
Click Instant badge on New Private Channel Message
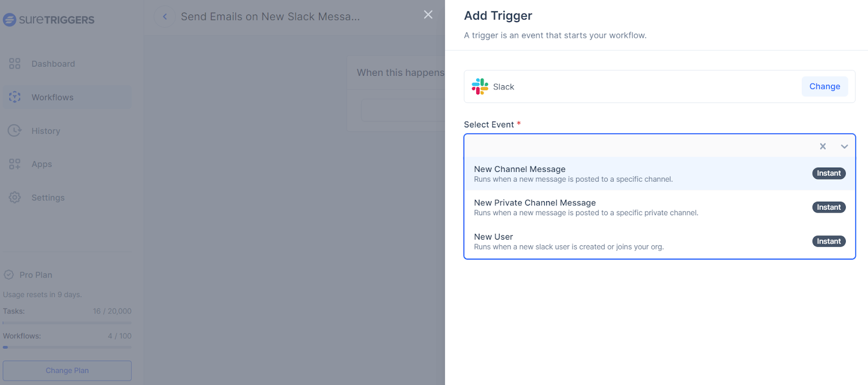(x=829, y=207)
